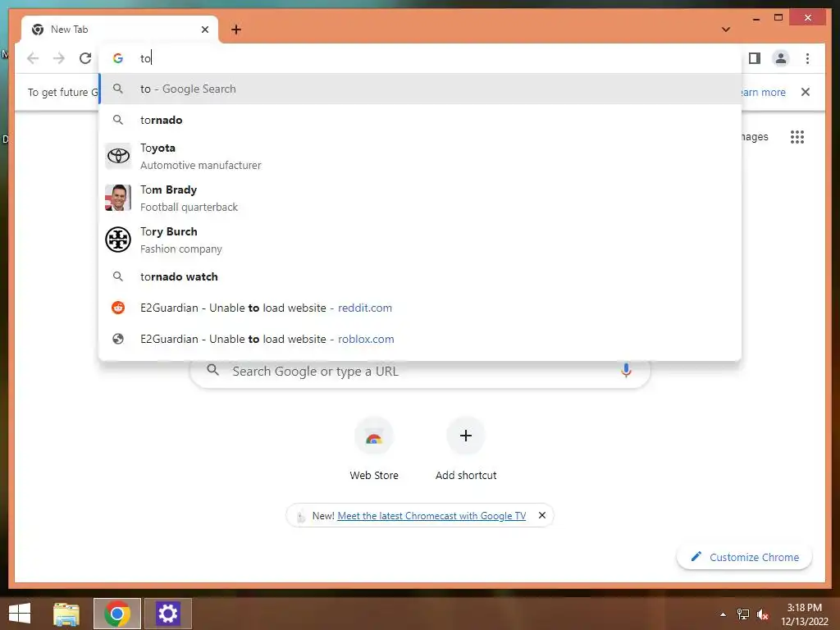Click the Google G icon in address bar
This screenshot has height=630, width=840.
click(x=118, y=58)
